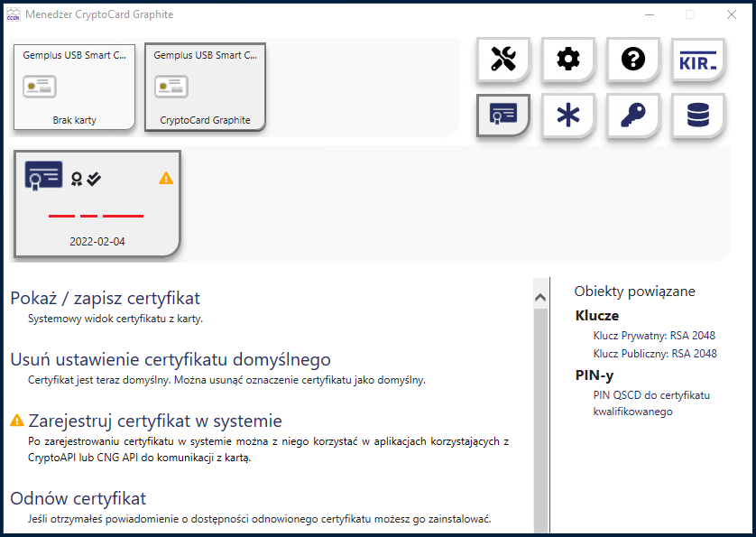Click the date text 2022-02-04

[x=97, y=242]
